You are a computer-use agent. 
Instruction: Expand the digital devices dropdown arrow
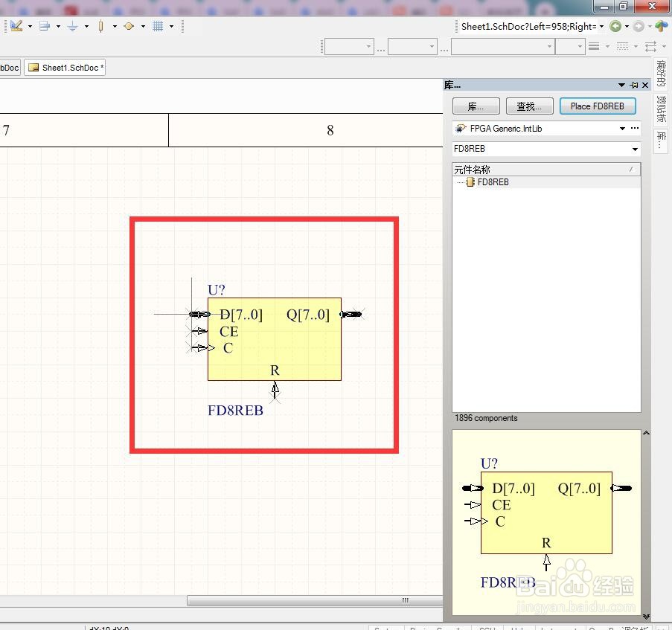click(x=115, y=27)
